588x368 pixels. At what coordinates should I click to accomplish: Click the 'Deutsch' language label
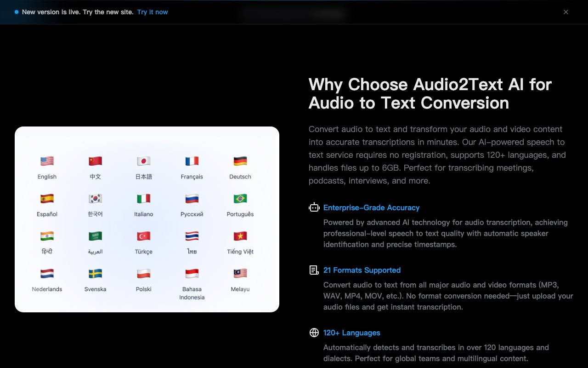click(240, 177)
